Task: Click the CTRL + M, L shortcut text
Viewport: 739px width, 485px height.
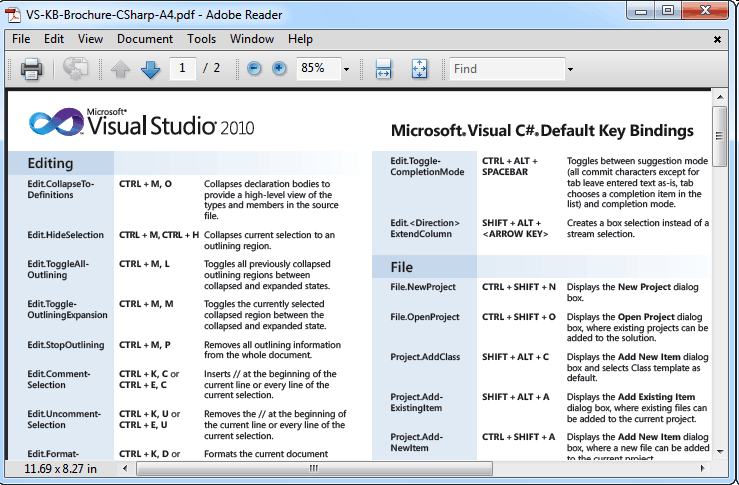Action: pos(144,264)
